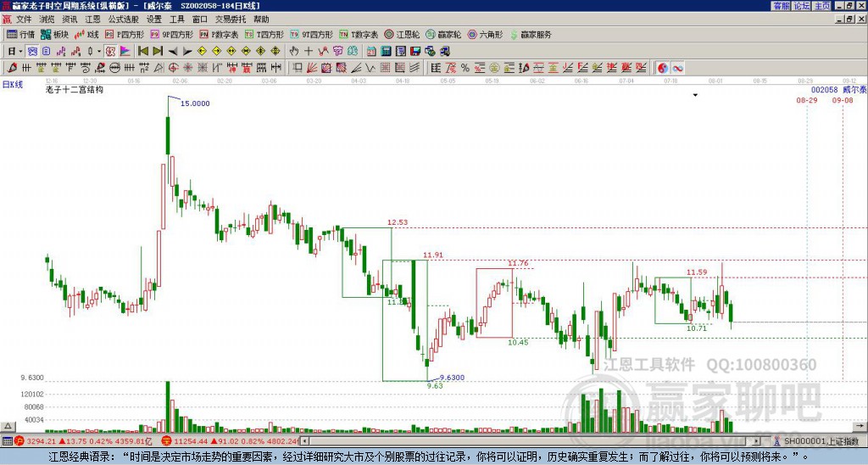Image resolution: width=868 pixels, height=465 pixels.
Task: Click the horizontal scrollbar right arrow
Action: [757, 441]
